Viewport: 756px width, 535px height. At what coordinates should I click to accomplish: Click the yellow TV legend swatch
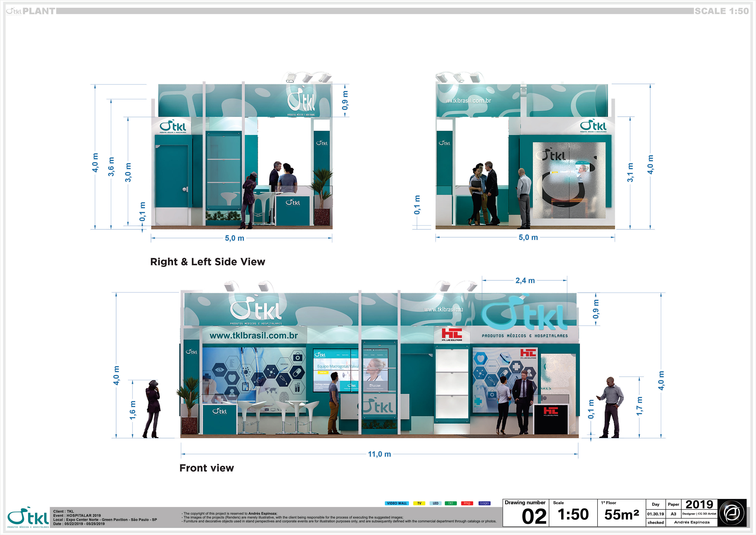click(419, 503)
